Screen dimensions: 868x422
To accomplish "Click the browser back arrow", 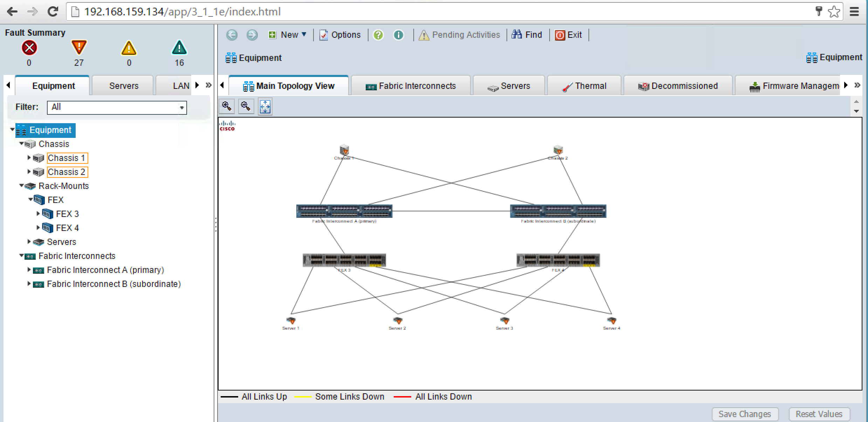I will pos(12,12).
